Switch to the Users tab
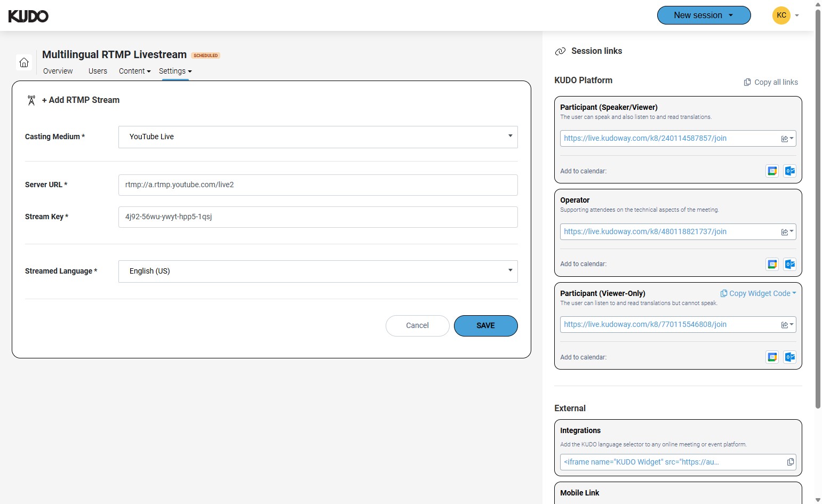The height and width of the screenshot is (504, 822). coord(98,71)
